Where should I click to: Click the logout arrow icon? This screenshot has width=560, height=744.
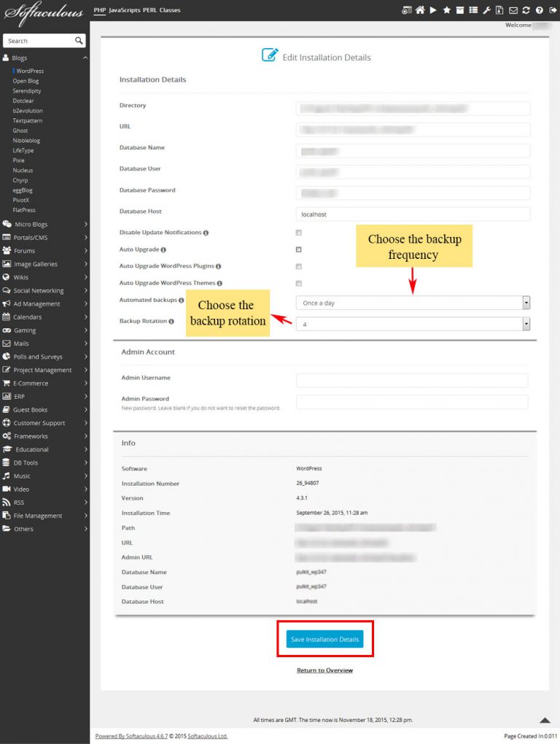552,10
